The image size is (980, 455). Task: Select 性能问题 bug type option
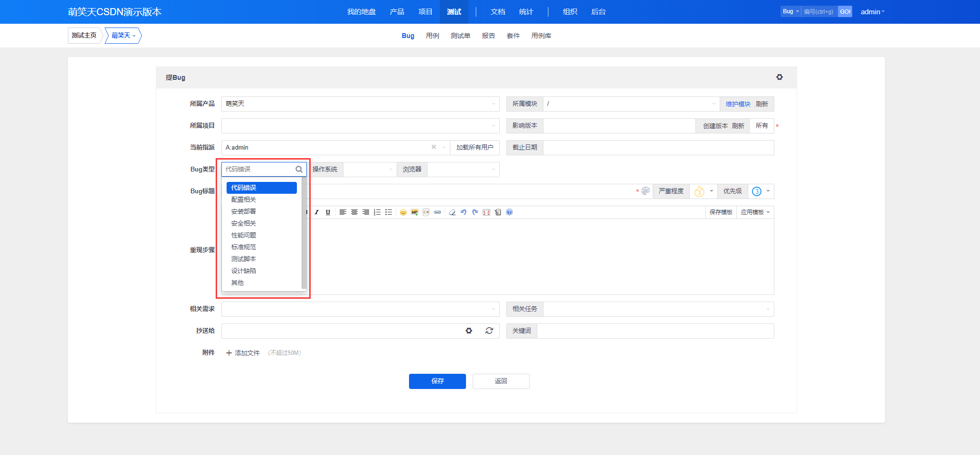262,235
